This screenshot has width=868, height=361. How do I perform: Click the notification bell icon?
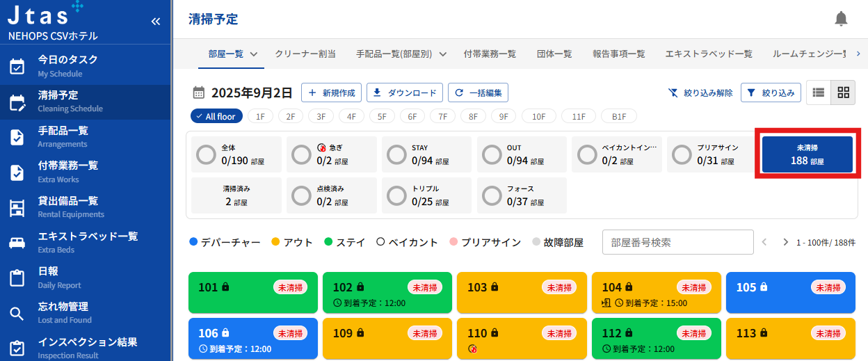[842, 19]
